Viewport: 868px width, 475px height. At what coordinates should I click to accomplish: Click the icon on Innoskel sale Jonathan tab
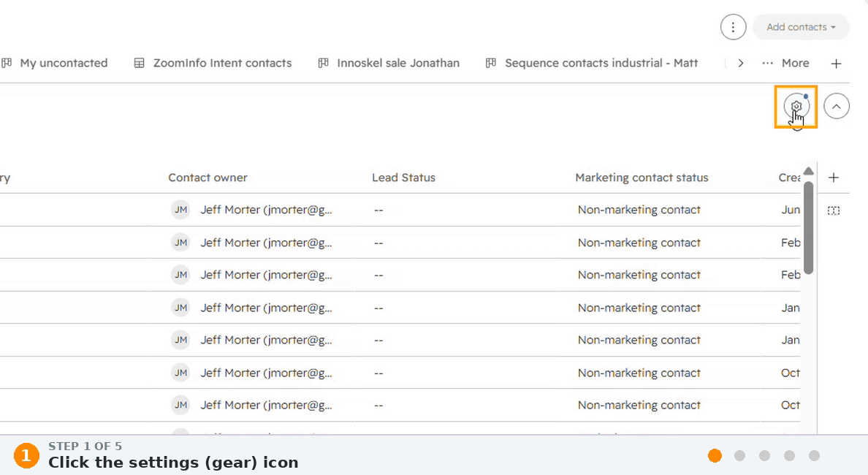point(323,64)
